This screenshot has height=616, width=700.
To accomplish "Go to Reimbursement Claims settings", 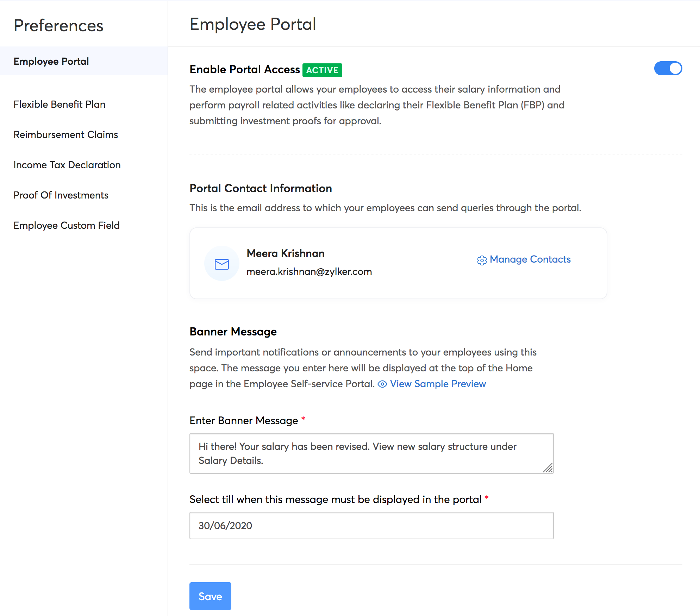I will click(65, 134).
